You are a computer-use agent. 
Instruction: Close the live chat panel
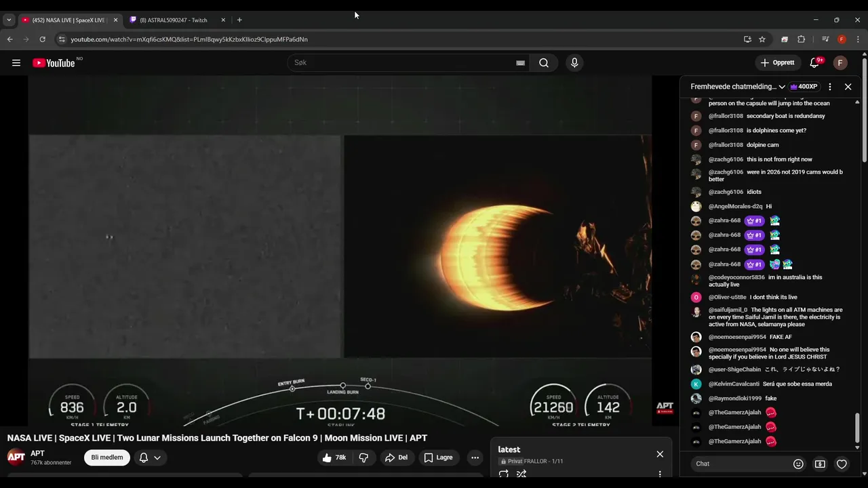coord(848,87)
